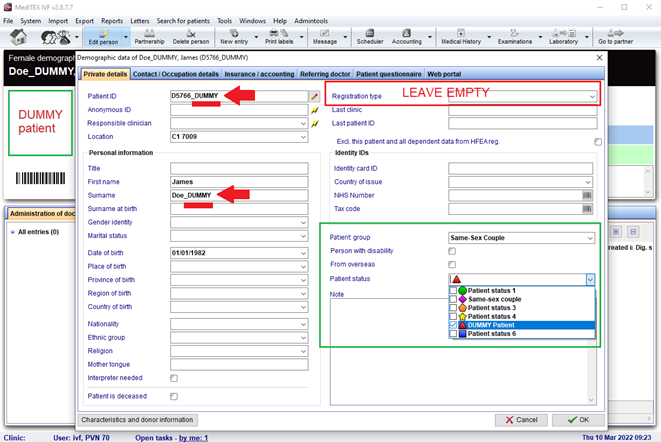The width and height of the screenshot is (661, 442).
Task: Open the Date of birth dropdown
Action: 303,253
